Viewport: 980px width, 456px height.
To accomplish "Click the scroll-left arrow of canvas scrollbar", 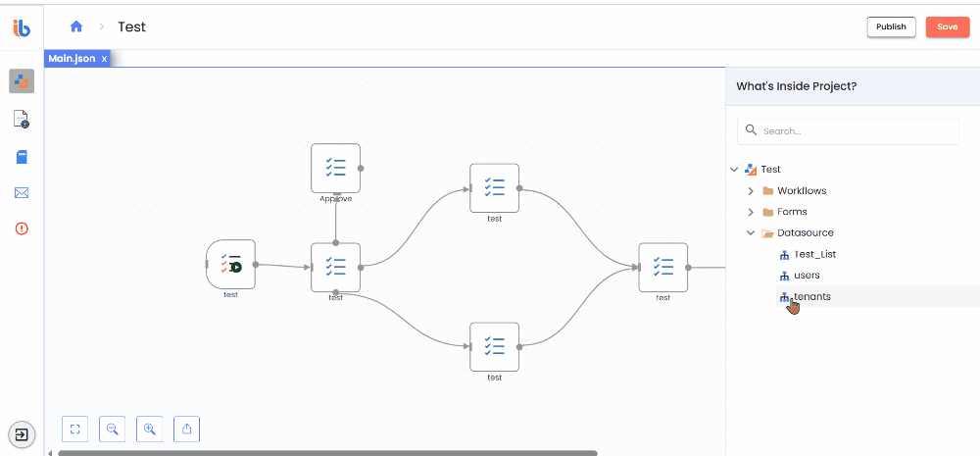I will click(50, 452).
